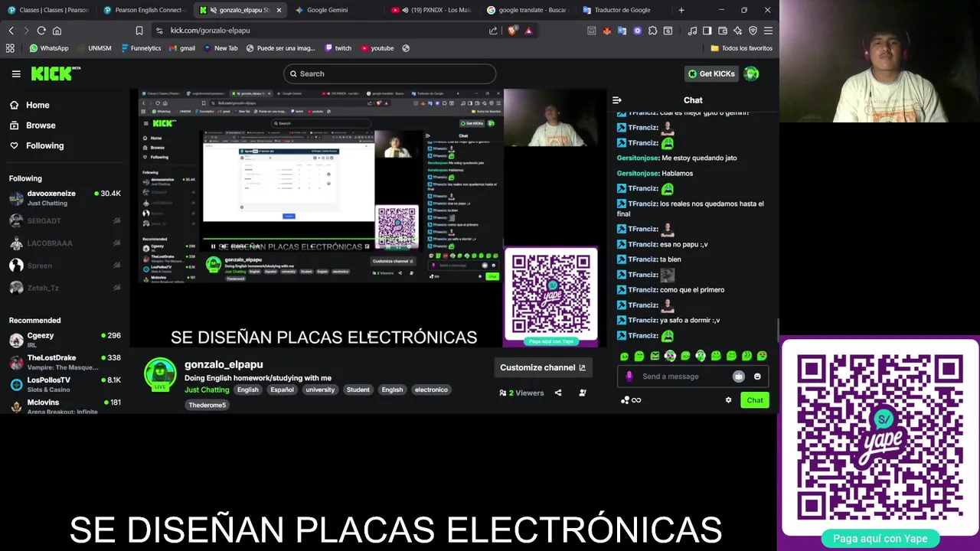Open the browser extensions puzzle icon

point(652,31)
